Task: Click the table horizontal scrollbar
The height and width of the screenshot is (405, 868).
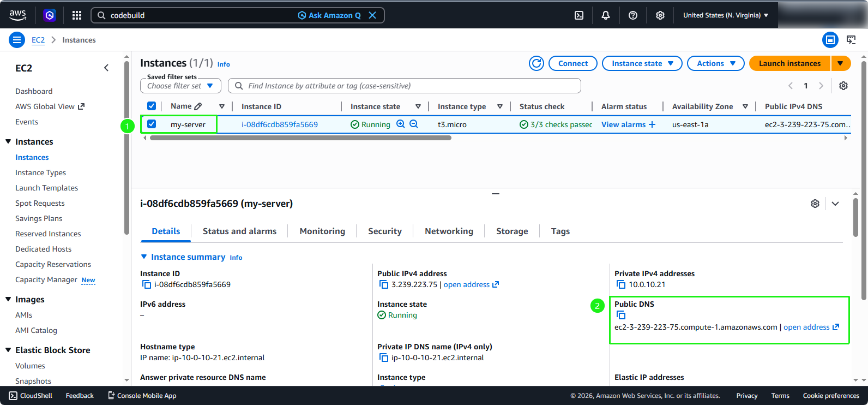Action: pyautogui.click(x=300, y=138)
